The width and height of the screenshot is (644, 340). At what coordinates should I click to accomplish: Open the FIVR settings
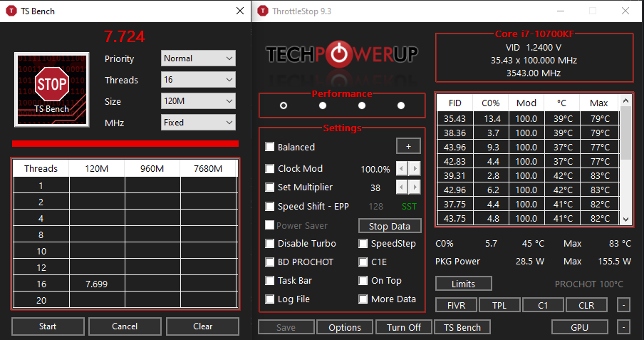point(457,306)
